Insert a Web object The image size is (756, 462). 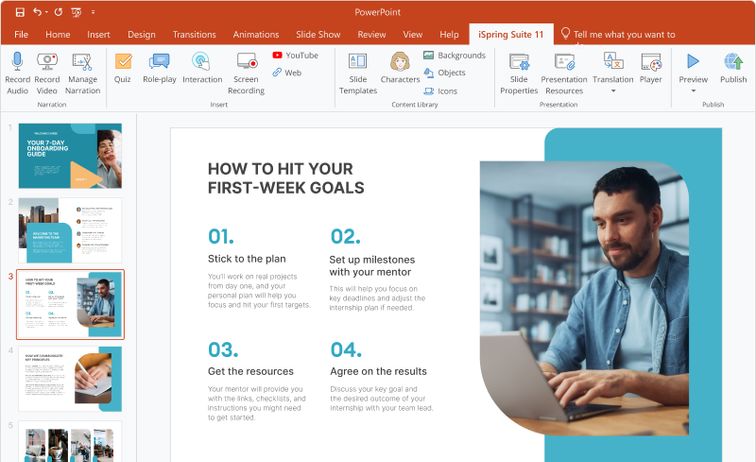click(x=287, y=72)
